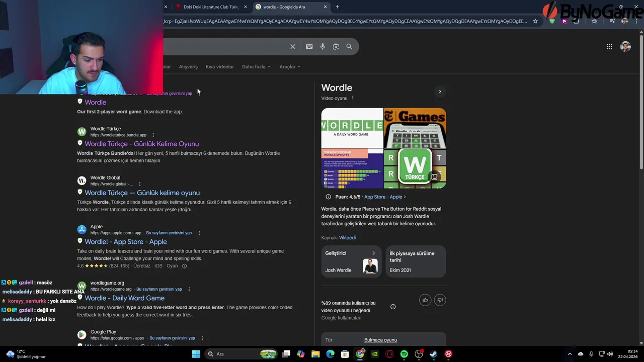Open Wordle - Daily Word Game result

[x=124, y=298]
